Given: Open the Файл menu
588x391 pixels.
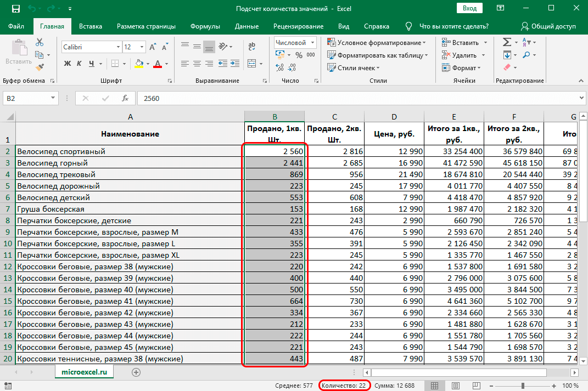Looking at the screenshot, I should click(x=16, y=26).
